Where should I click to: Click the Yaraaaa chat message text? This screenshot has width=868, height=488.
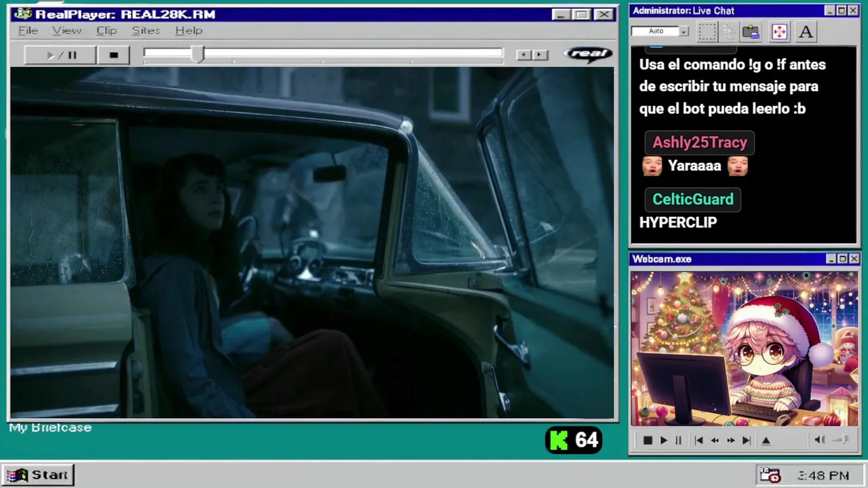click(x=694, y=165)
